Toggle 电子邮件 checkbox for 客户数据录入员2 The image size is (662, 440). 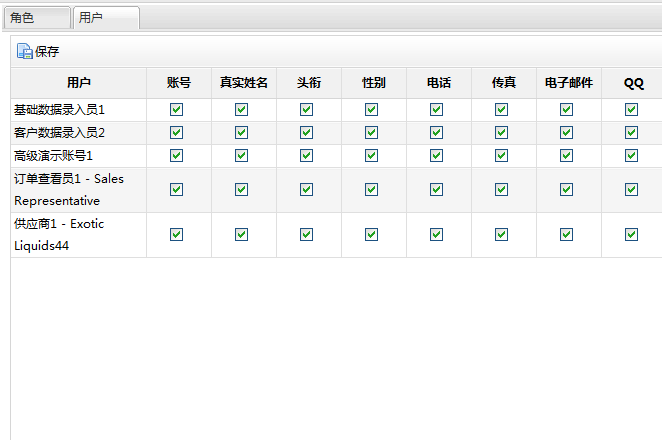click(x=567, y=133)
